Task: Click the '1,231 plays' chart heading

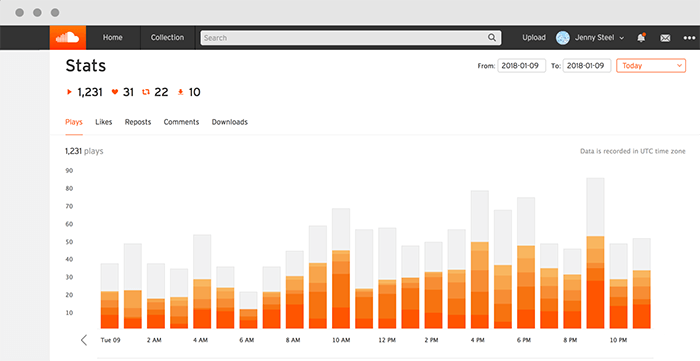Action: [84, 151]
